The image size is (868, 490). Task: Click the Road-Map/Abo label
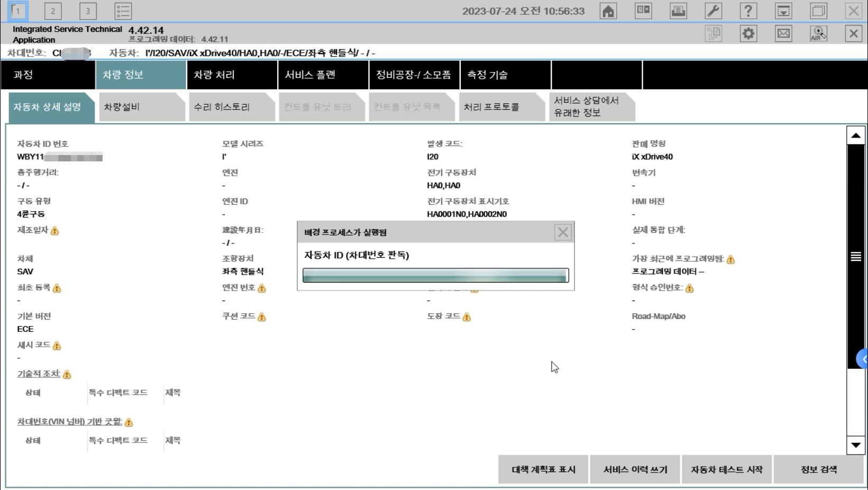pyautogui.click(x=659, y=316)
